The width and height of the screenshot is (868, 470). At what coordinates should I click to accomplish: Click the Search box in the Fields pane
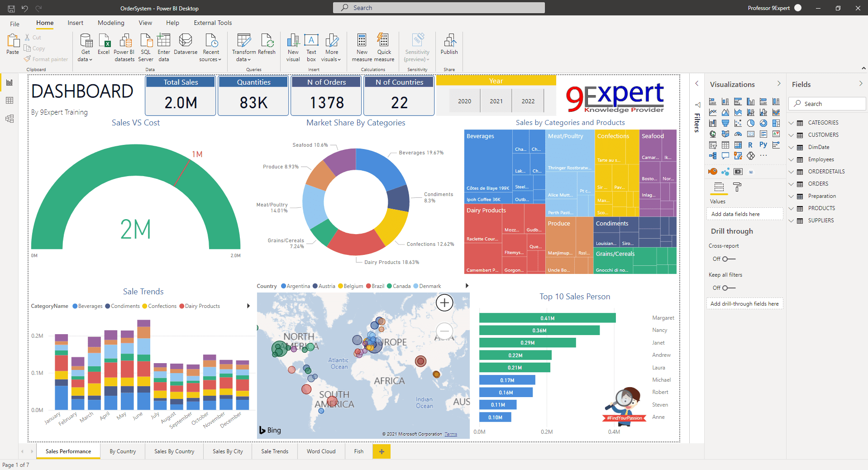tap(826, 103)
